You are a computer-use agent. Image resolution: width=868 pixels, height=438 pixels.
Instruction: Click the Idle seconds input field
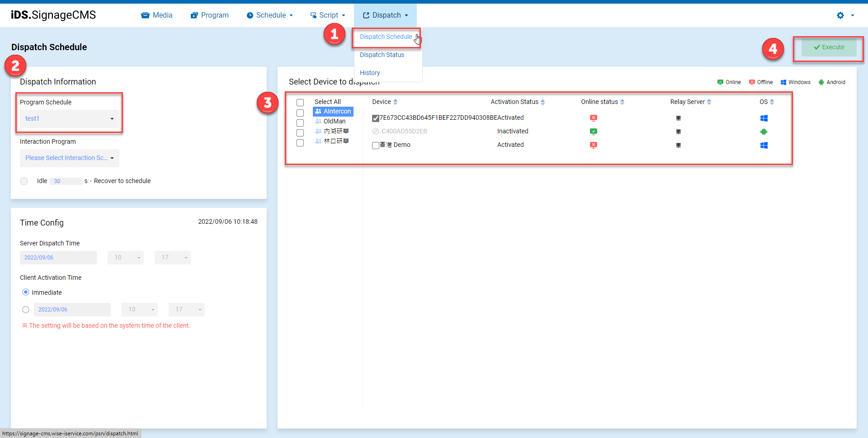coord(66,181)
